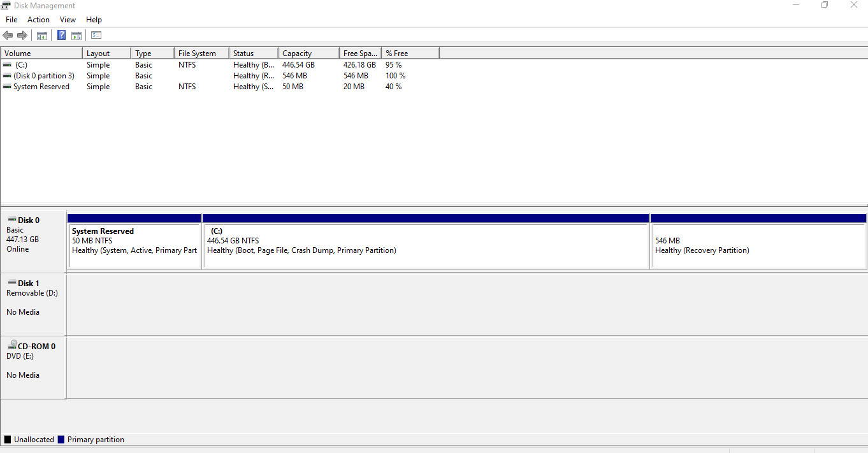Click 'Healthy (B...' status of (C:) row

254,65
